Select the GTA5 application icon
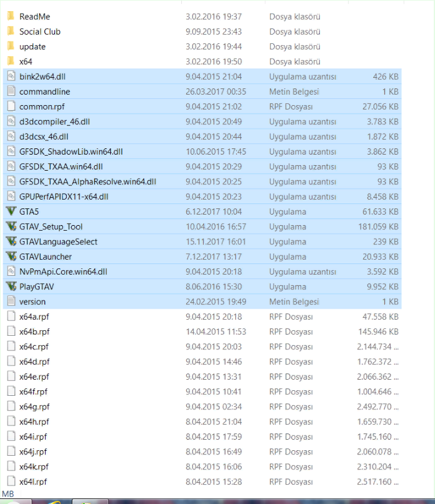Screen dimensions: 435x504 11,211
